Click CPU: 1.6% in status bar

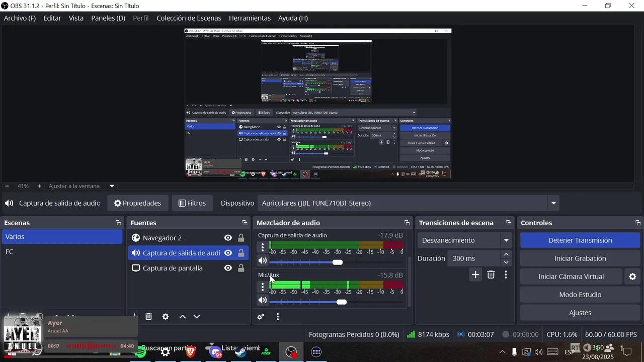562,334
